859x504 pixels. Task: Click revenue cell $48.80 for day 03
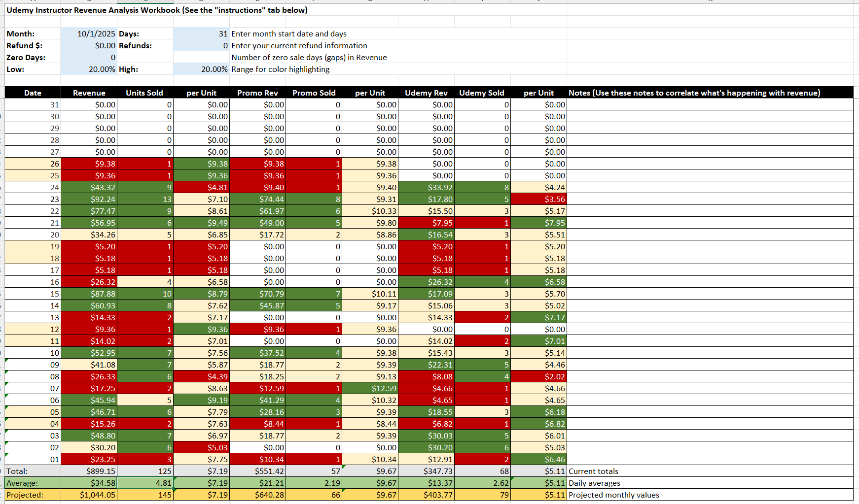(x=89, y=436)
